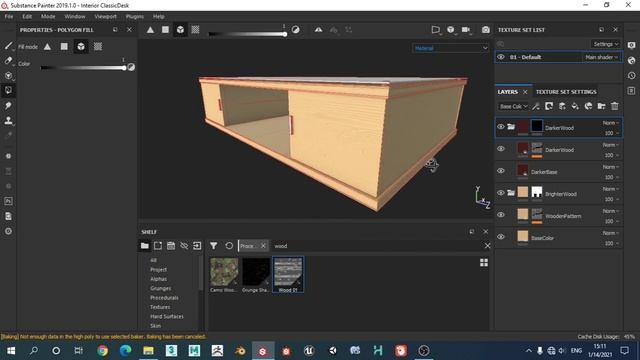The width and height of the screenshot is (640, 360).
Task: Open blend mode dropdown of DarkerBase layer
Action: click(611, 167)
